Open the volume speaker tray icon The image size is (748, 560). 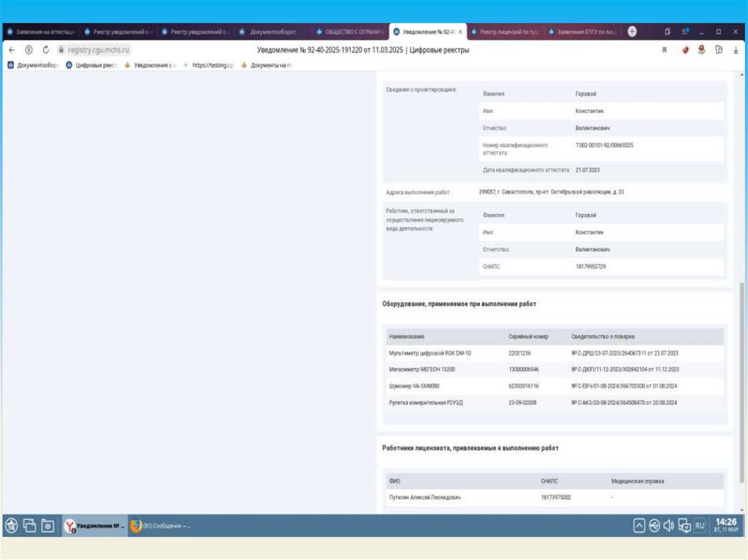pyautogui.click(x=669, y=526)
